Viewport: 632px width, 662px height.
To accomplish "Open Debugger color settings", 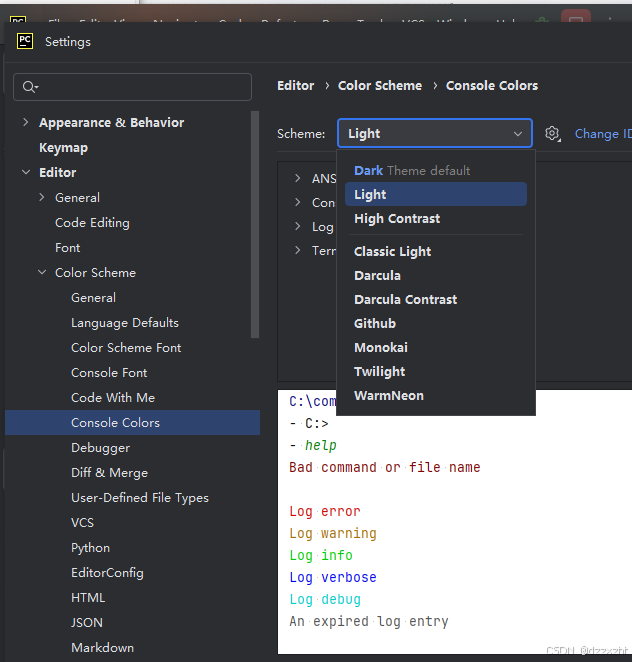I will click(100, 448).
